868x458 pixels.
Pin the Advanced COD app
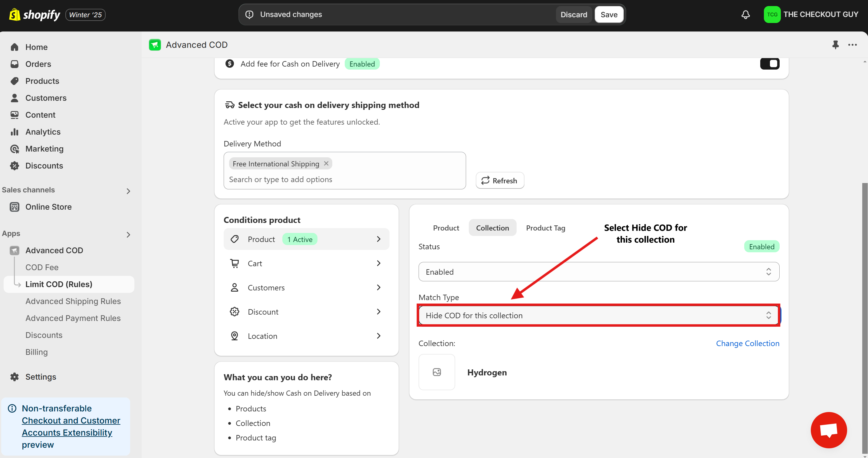835,44
